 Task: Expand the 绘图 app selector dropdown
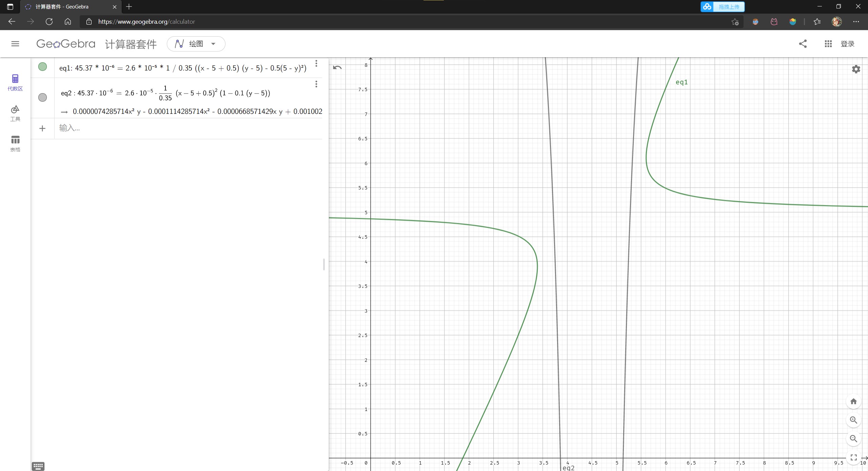(196, 44)
